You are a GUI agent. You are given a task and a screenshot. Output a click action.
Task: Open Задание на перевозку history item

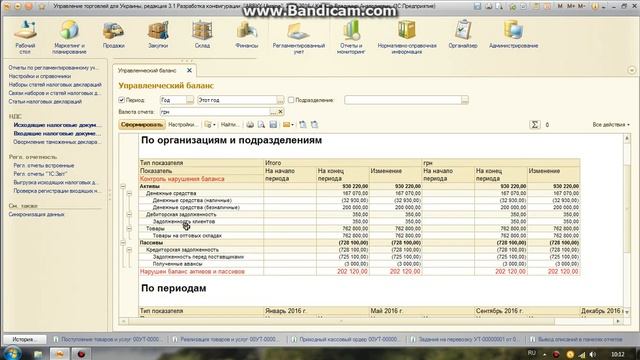(x=465, y=339)
